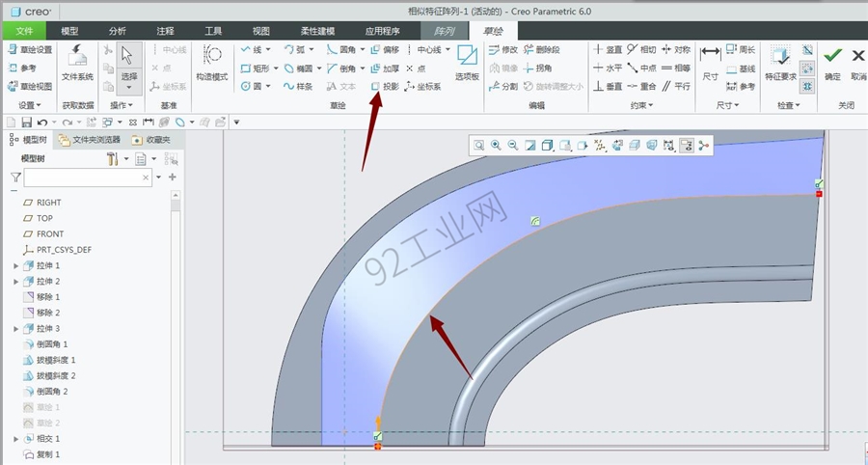The width and height of the screenshot is (868, 465).
Task: Click the Save icon in quick access toolbar
Action: 26,122
